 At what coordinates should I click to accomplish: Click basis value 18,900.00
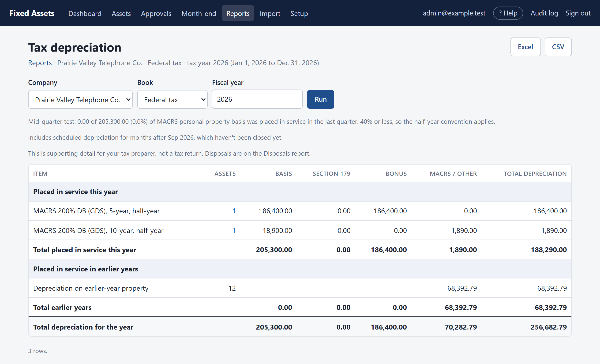point(277,230)
